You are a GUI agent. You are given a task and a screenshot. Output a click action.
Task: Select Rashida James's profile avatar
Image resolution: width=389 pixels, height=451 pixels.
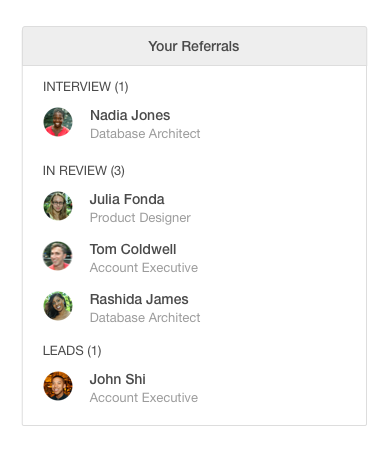58,306
